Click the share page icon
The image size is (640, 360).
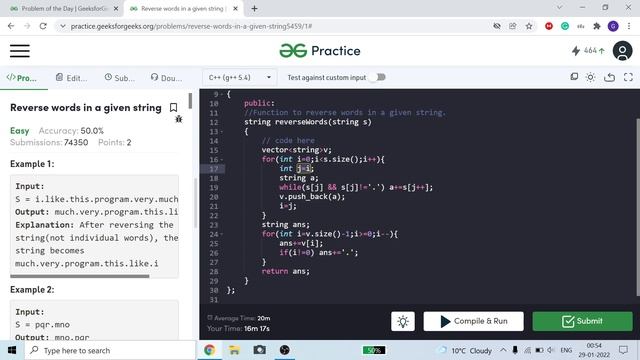[513, 26]
